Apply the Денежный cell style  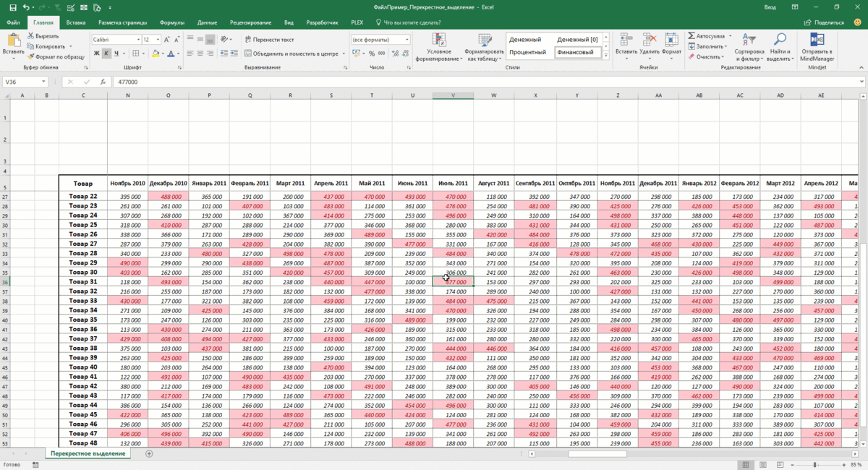[x=524, y=39]
